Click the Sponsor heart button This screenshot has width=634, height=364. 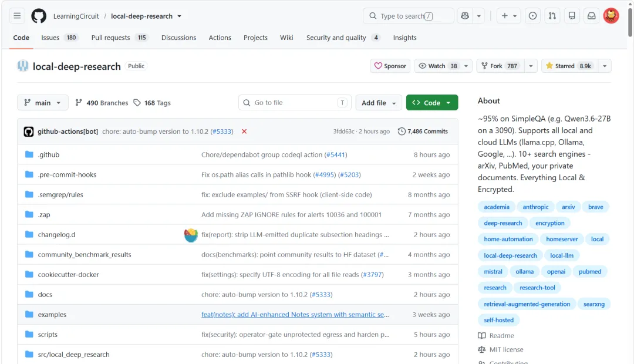pos(390,66)
